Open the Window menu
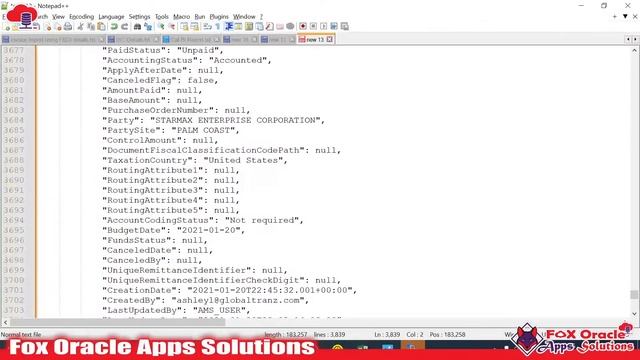Image resolution: width=640 pixels, height=360 pixels. (244, 17)
